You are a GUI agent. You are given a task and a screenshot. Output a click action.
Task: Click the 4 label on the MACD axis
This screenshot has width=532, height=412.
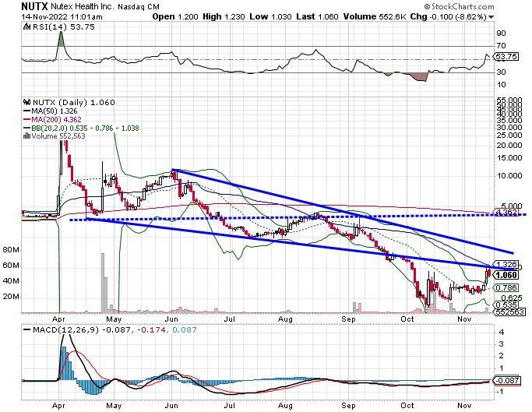[x=502, y=333]
